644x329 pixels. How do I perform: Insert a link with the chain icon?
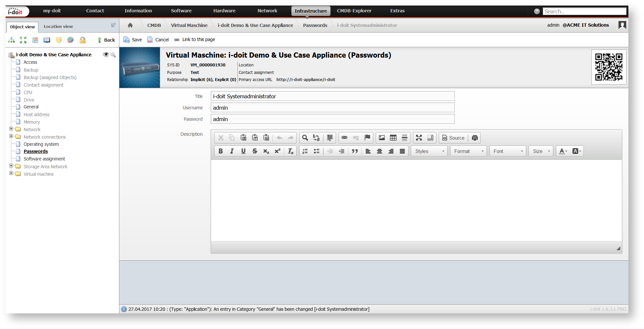(x=344, y=138)
